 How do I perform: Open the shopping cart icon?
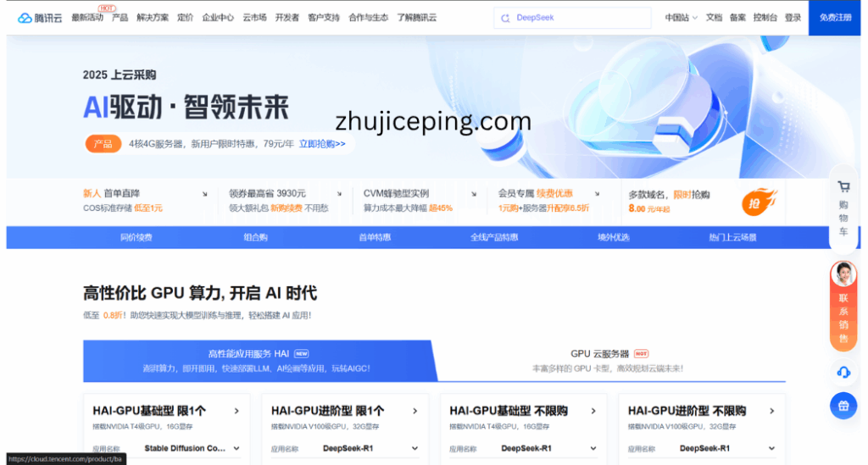coord(843,187)
